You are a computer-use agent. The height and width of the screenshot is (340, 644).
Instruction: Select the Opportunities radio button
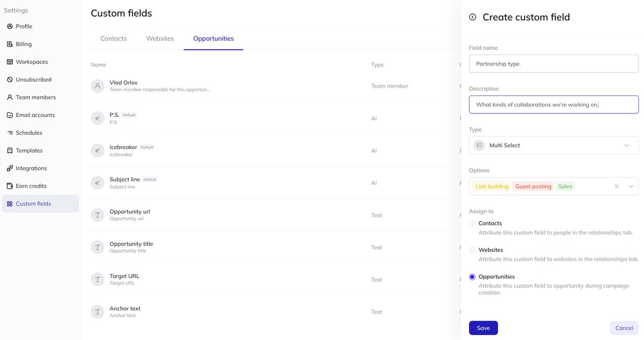pos(472,277)
